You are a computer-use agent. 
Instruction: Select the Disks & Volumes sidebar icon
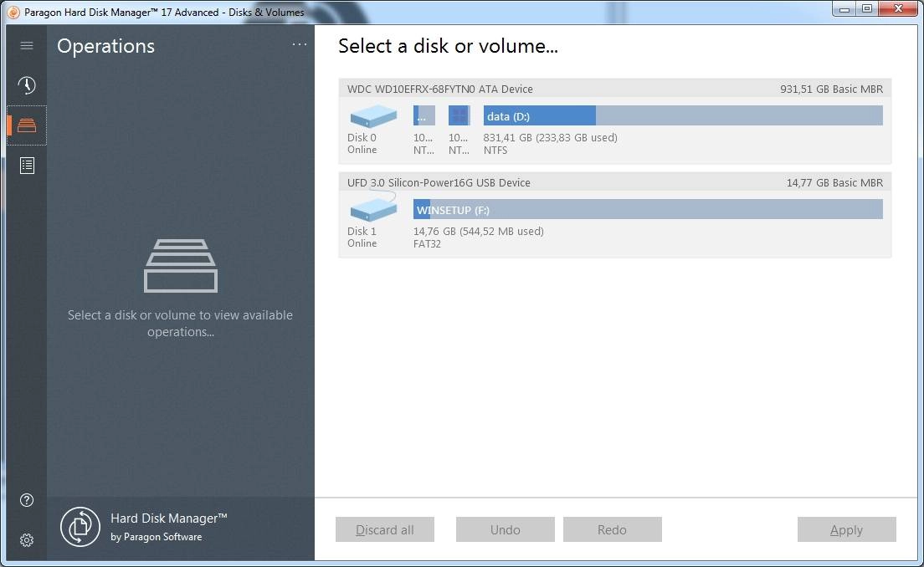coord(27,125)
